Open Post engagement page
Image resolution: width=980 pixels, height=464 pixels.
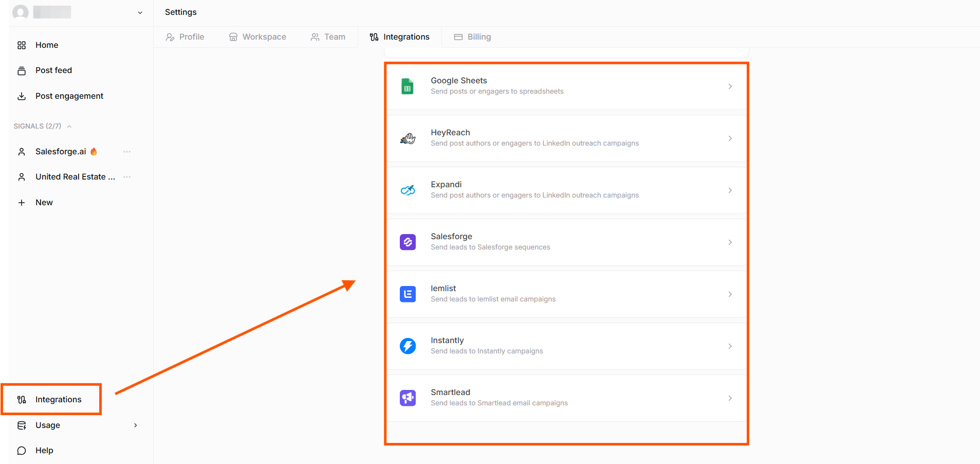pyautogui.click(x=69, y=96)
